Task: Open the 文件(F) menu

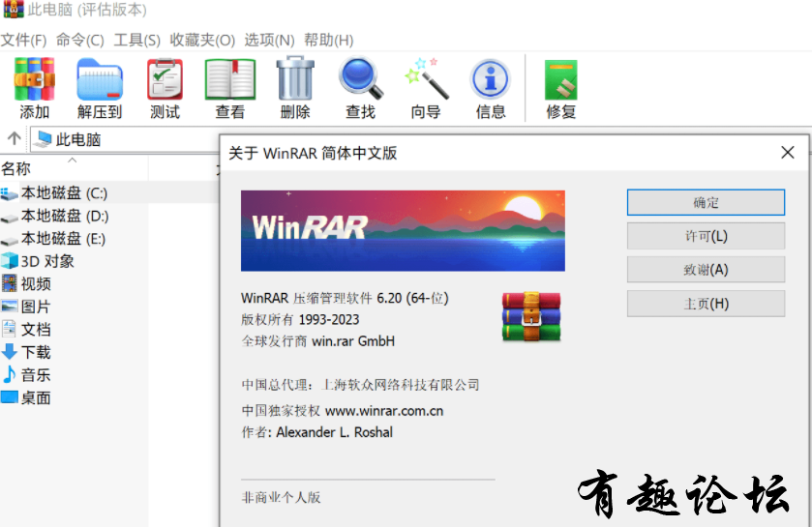Action: 24,40
